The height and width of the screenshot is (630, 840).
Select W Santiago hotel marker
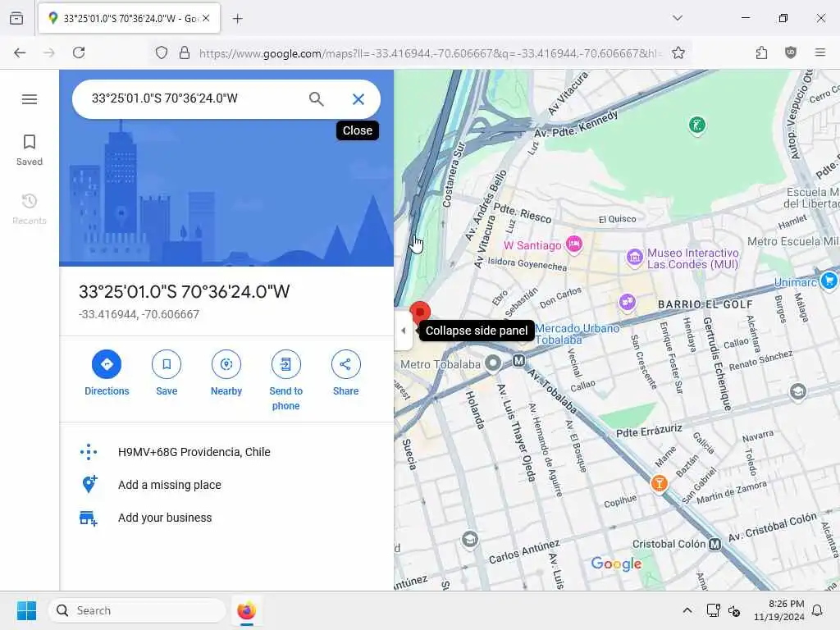coord(573,244)
